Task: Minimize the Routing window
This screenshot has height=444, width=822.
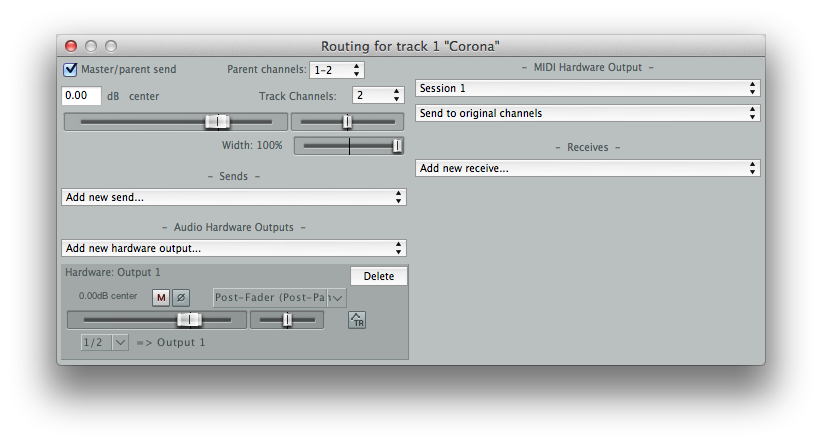Action: click(91, 46)
